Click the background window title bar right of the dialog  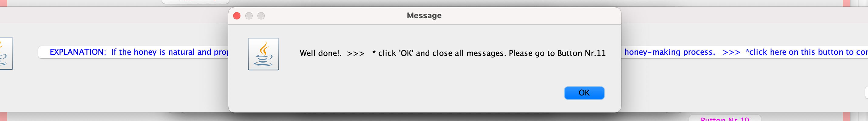[744, 15]
